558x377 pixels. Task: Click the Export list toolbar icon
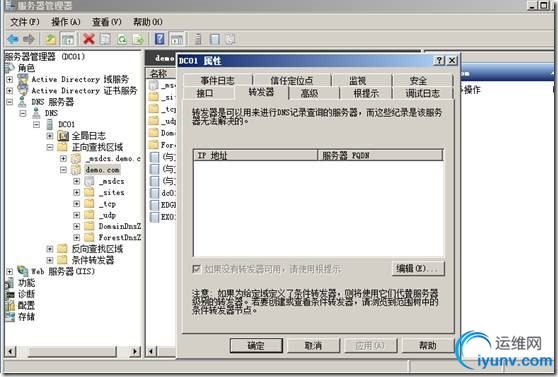pos(138,39)
